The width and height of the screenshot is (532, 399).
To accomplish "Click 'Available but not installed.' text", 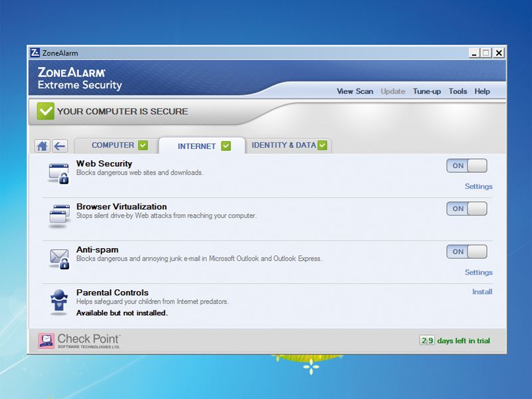I will (x=122, y=313).
